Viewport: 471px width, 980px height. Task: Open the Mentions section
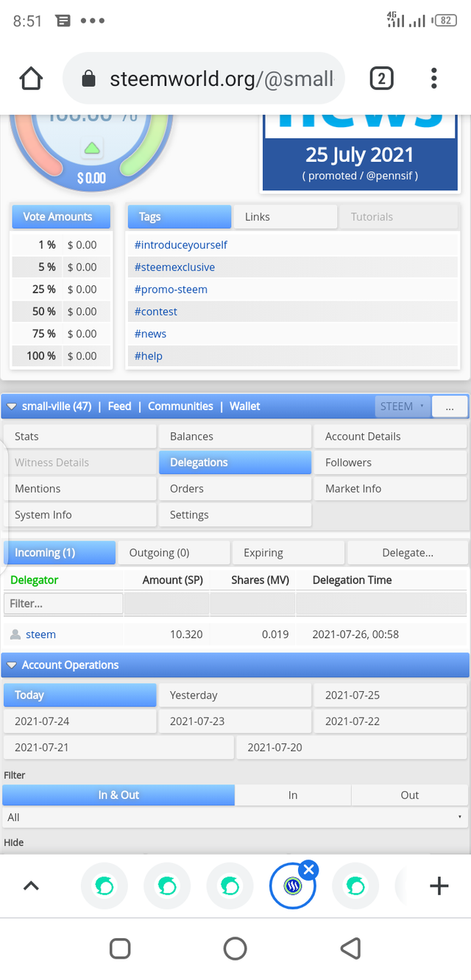tap(79, 488)
